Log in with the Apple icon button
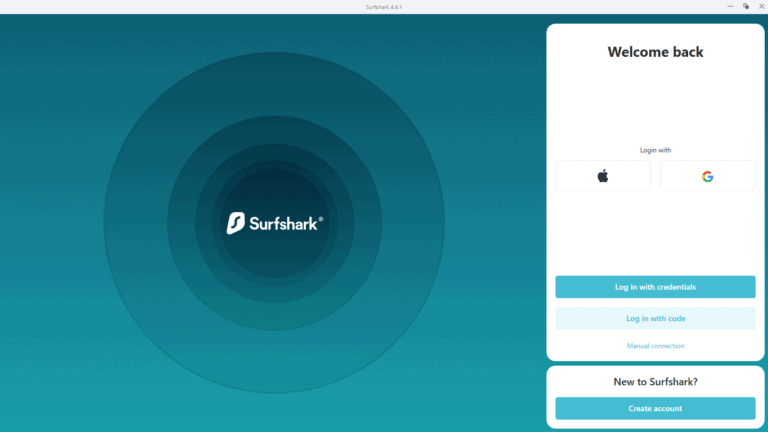The width and height of the screenshot is (768, 432). pos(603,175)
